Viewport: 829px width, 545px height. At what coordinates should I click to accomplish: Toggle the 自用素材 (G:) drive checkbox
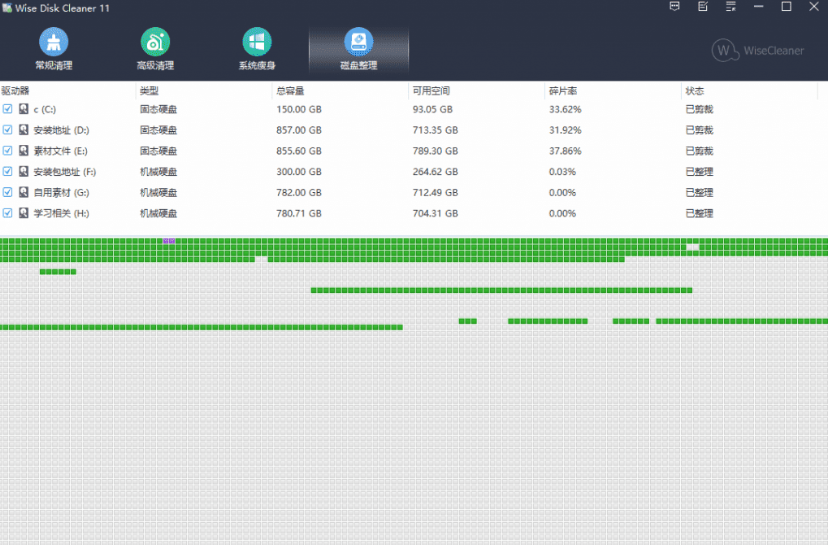(8, 192)
